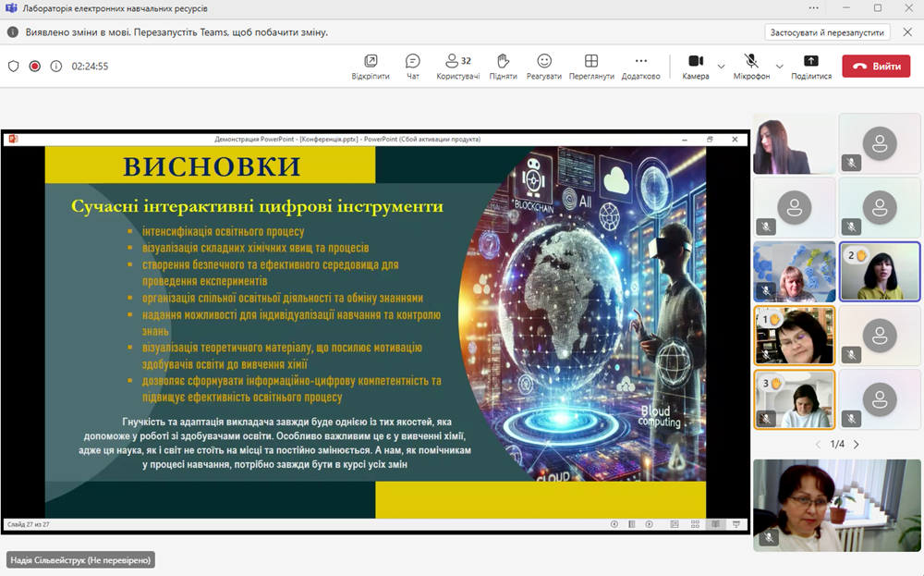
Task: Open the Teams Chat panel
Action: (411, 65)
